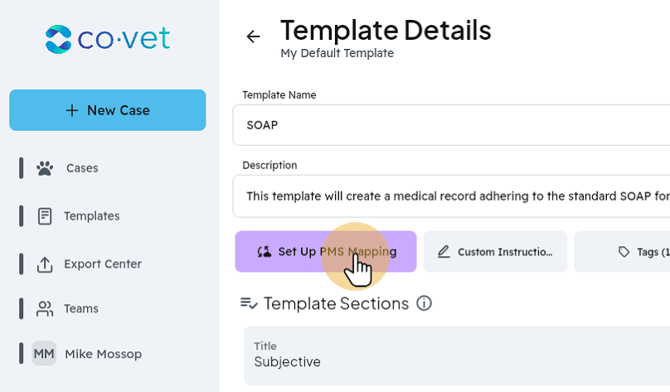The image size is (670, 392).
Task: Open Export Center menu item
Action: pyautogui.click(x=103, y=264)
